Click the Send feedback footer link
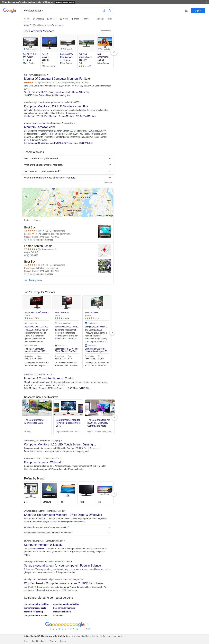 pyautogui.click(x=39, y=641)
